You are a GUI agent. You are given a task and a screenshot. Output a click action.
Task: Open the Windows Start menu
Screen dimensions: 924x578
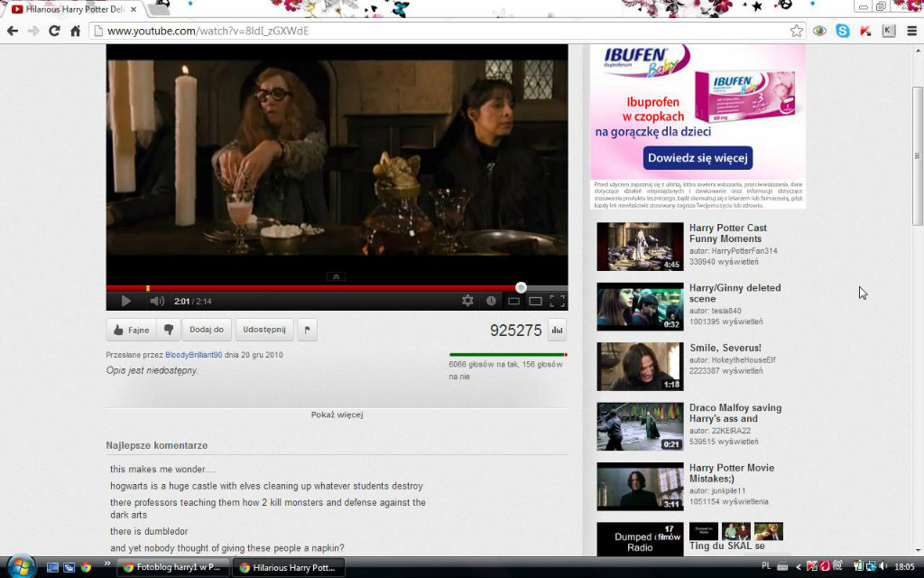(22, 567)
